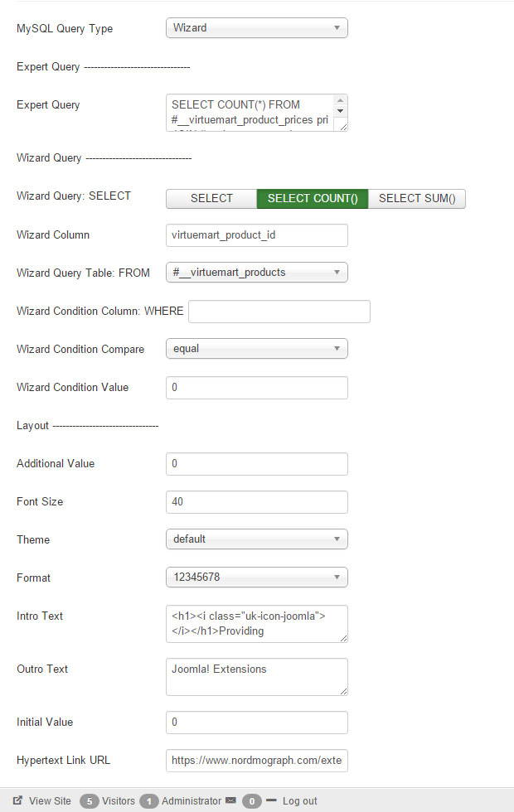Click the Administrator count badge
The width and height of the screenshot is (514, 812).
[148, 801]
